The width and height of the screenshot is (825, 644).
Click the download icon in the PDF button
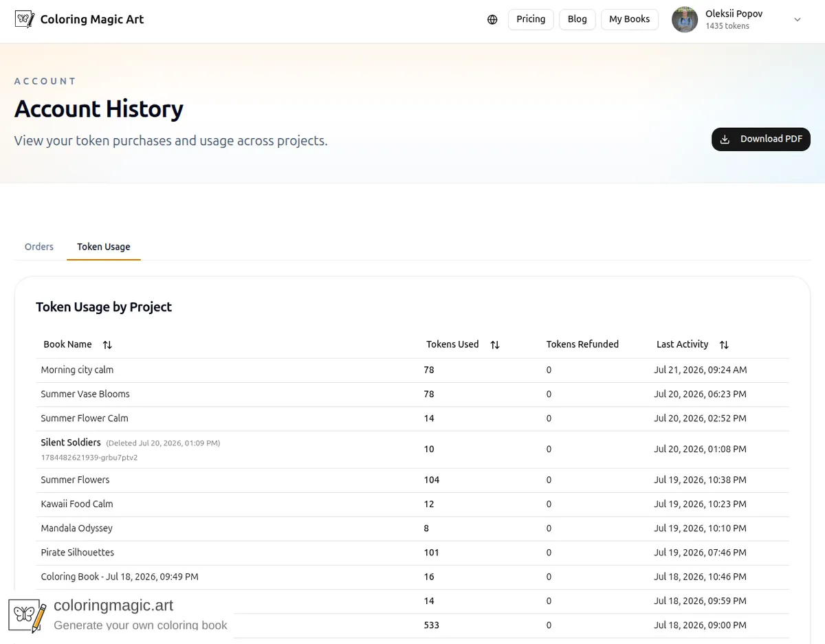tap(725, 139)
